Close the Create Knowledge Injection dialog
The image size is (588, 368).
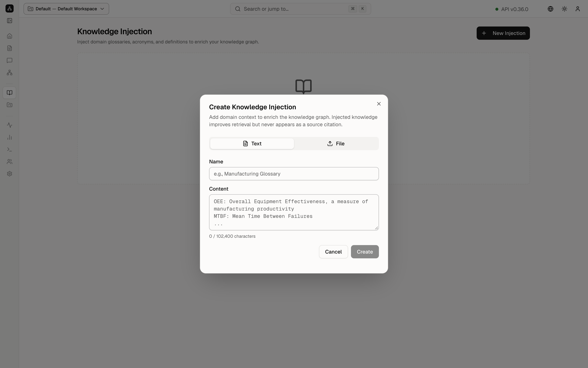coord(379,104)
